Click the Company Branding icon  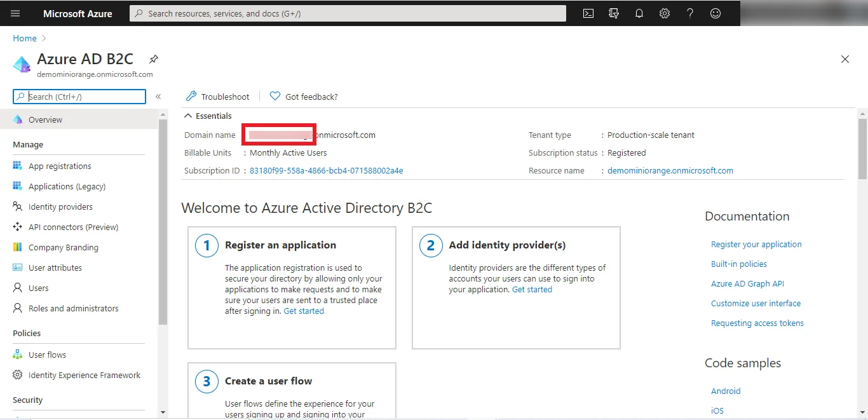pos(17,247)
